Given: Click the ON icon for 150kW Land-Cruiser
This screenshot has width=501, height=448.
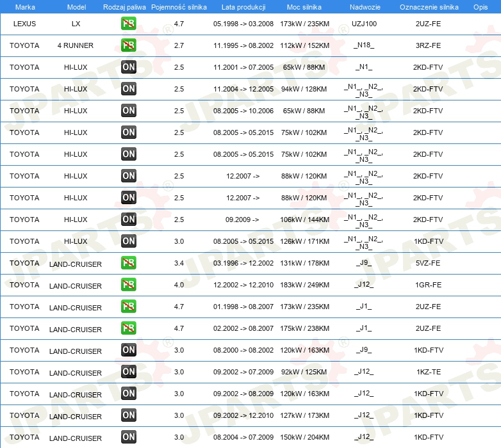Looking at the screenshot, I should tap(129, 437).
